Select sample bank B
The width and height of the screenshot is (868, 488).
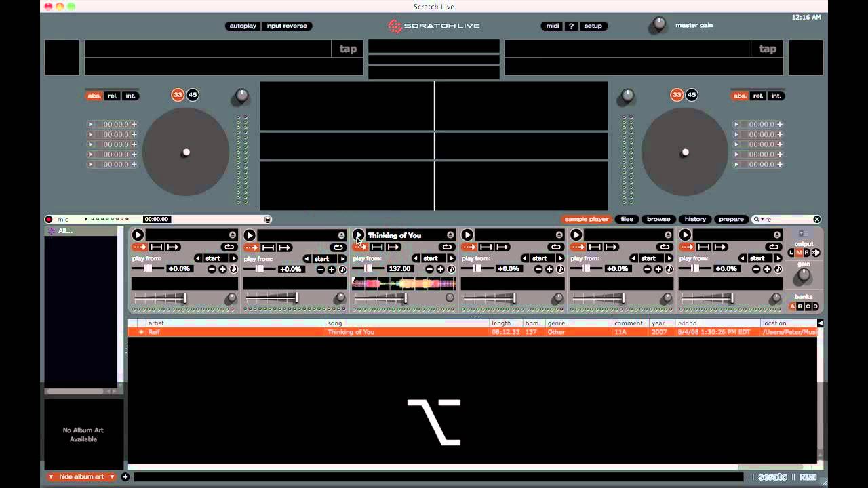click(800, 307)
